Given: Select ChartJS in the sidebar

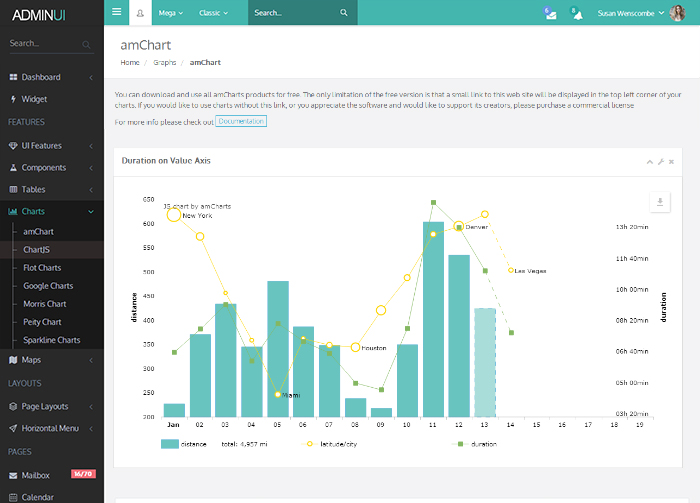Looking at the screenshot, I should tap(37, 250).
